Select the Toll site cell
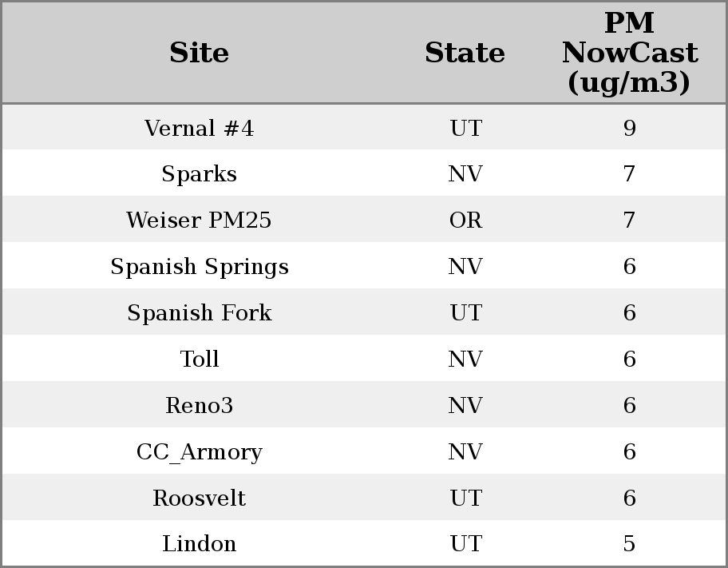 [199, 359]
